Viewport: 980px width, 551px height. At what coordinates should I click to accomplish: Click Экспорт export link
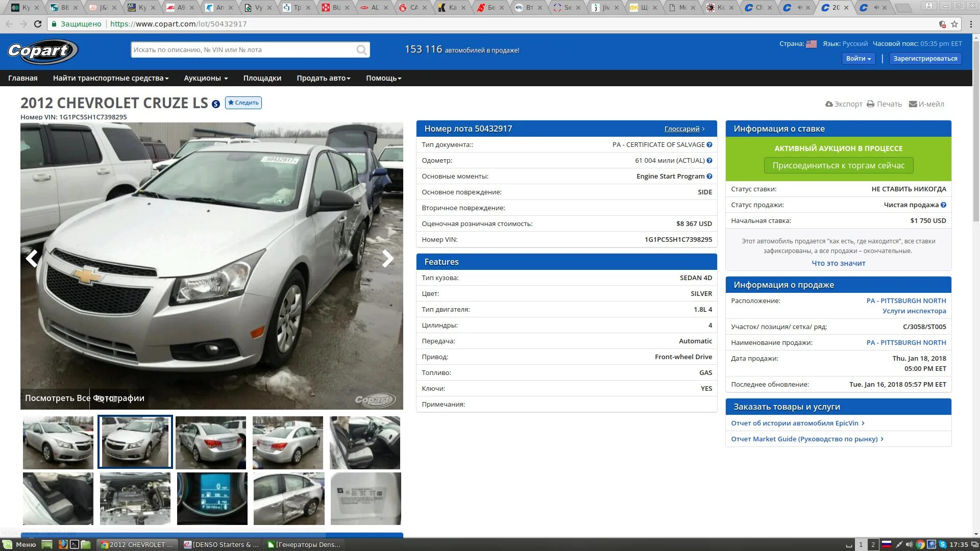point(844,104)
